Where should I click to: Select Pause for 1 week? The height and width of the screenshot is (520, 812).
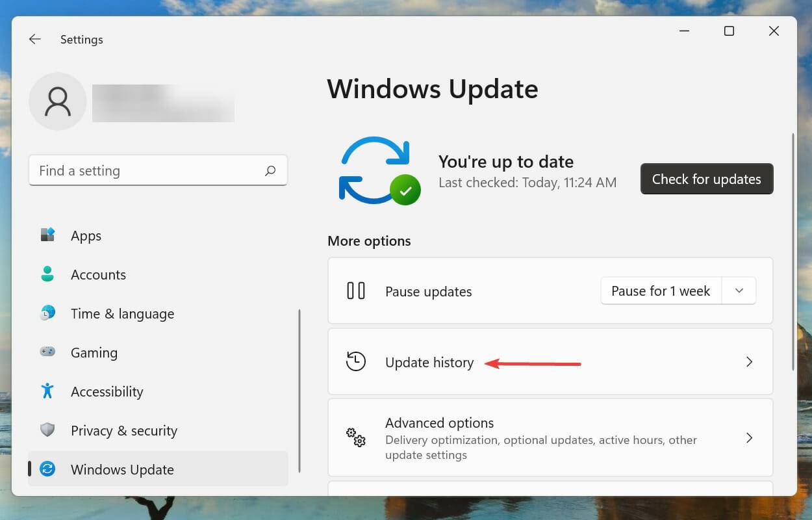[661, 291]
